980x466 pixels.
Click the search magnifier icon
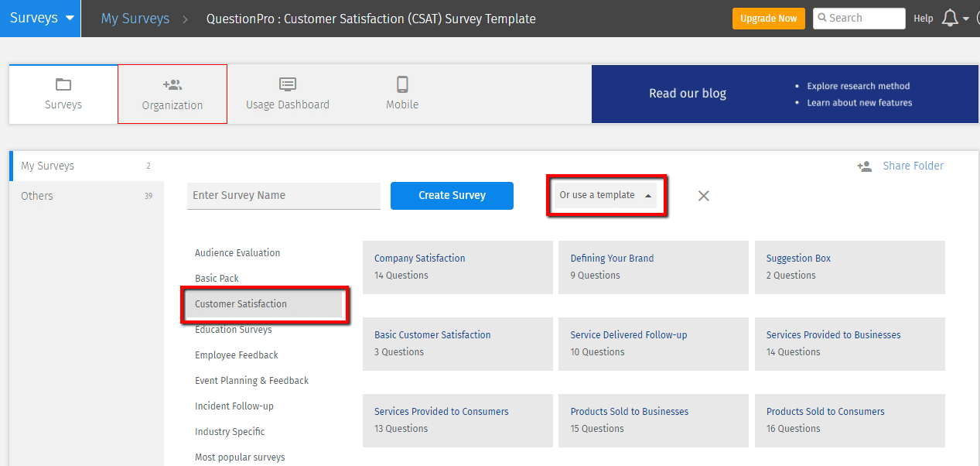click(x=822, y=18)
